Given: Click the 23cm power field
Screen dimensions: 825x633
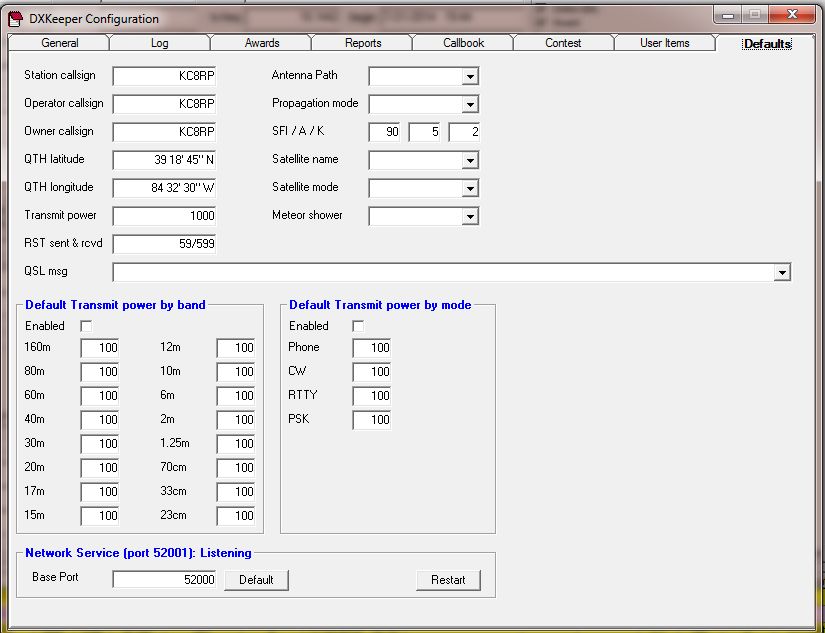Looking at the screenshot, I should (x=236, y=516).
